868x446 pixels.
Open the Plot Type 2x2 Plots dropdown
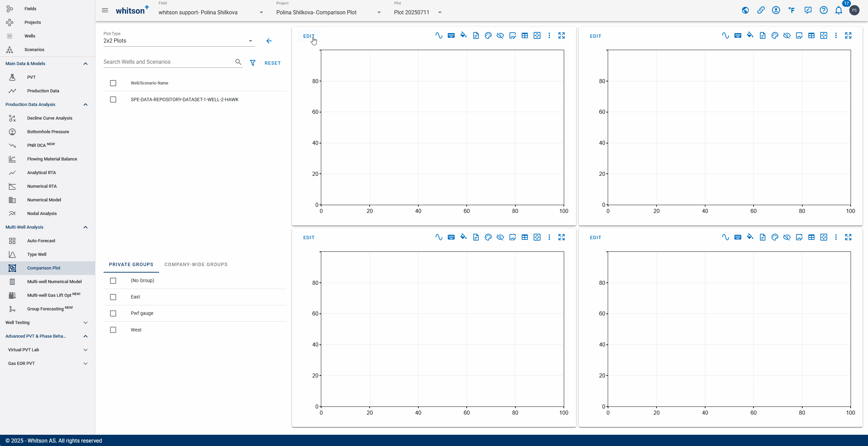coord(179,41)
